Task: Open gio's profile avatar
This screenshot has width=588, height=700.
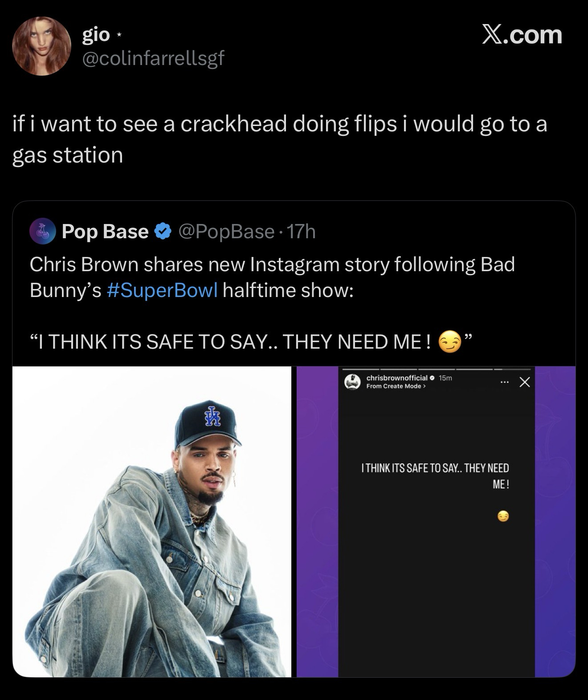Action: pos(41,46)
